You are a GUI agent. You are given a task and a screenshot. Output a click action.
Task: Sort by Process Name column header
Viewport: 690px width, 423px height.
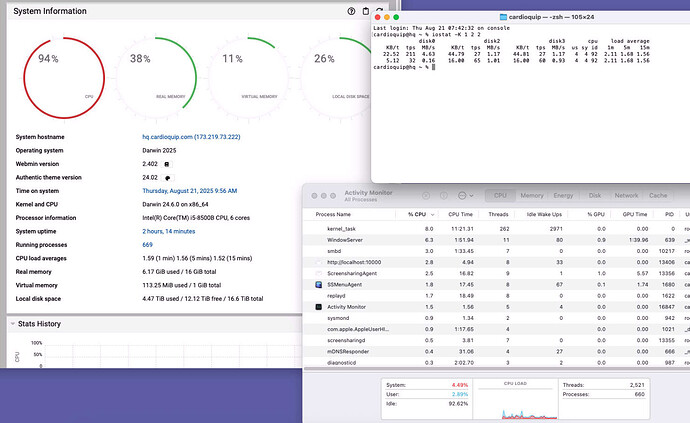point(333,214)
